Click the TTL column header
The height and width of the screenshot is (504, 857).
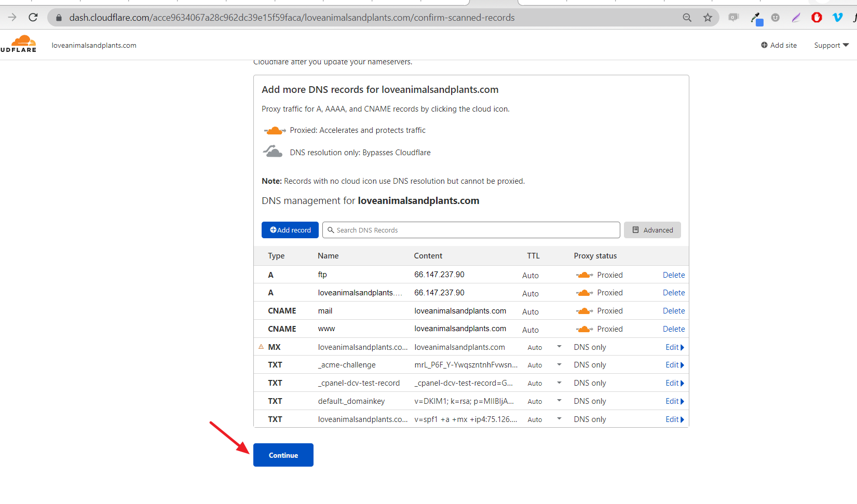click(x=533, y=256)
